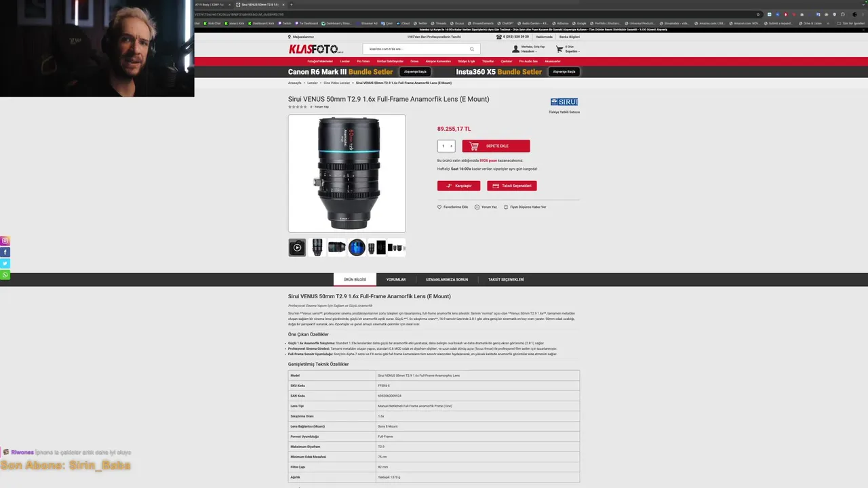The width and height of the screenshot is (868, 488).
Task: Click the 89.255,17 TL price text
Action: 454,129
